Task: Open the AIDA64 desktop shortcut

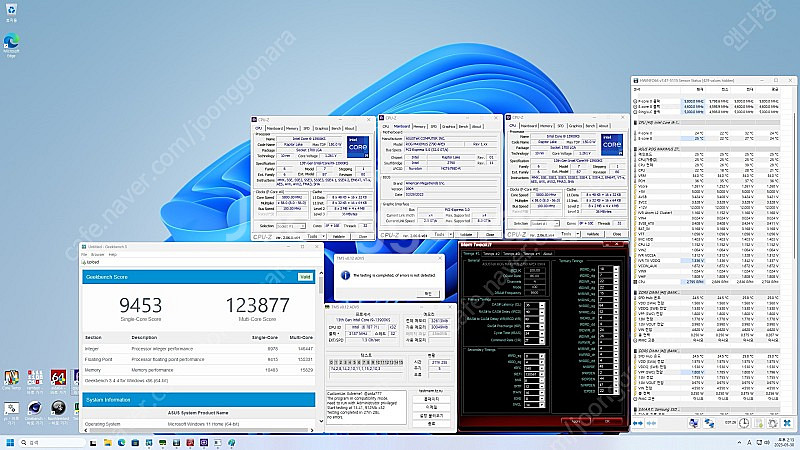Action: pyautogui.click(x=58, y=380)
